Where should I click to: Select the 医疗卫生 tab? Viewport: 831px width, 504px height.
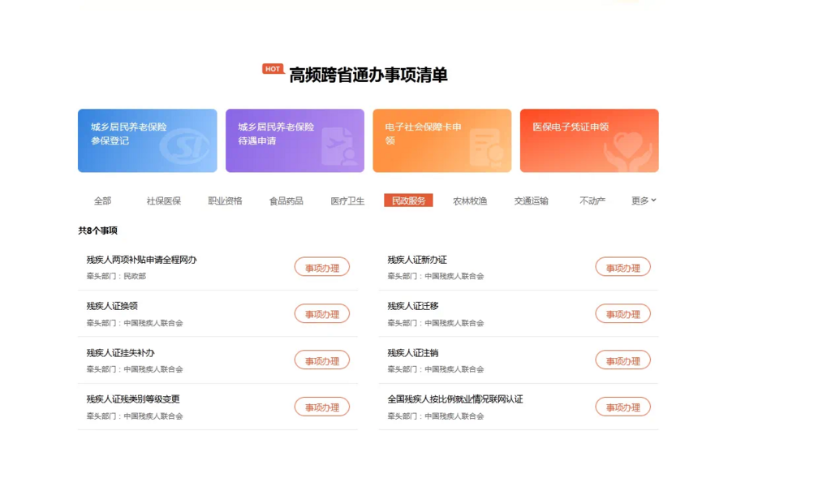tap(347, 200)
